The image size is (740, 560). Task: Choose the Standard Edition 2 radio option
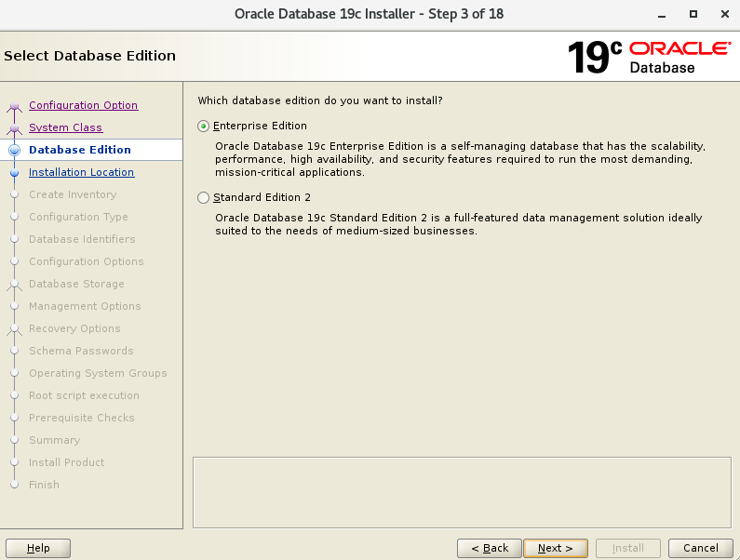coord(204,198)
